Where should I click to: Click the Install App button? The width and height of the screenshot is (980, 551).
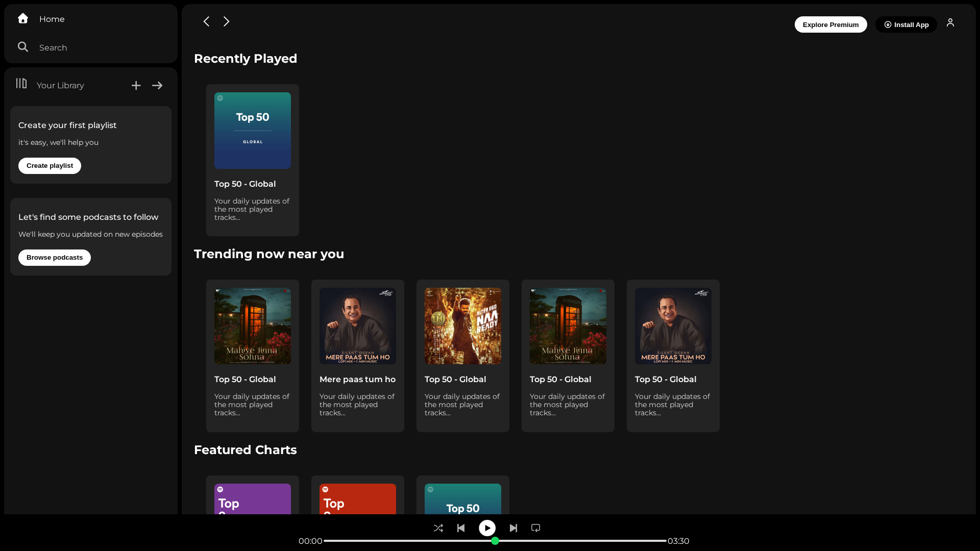tap(906, 24)
